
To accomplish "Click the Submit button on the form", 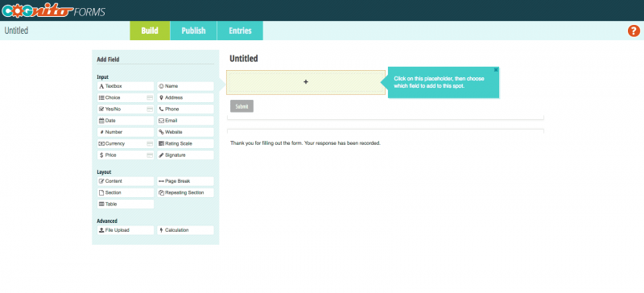I will pos(242,106).
